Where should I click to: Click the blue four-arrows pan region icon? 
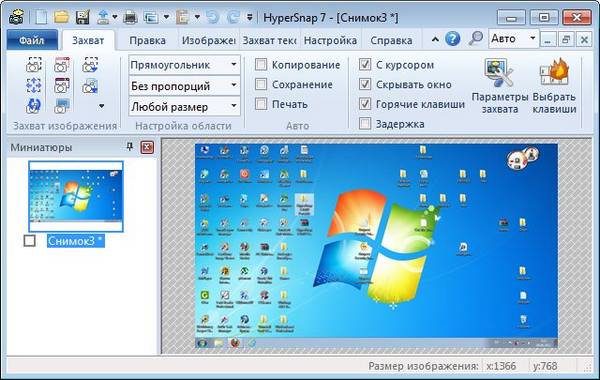pyautogui.click(x=34, y=85)
